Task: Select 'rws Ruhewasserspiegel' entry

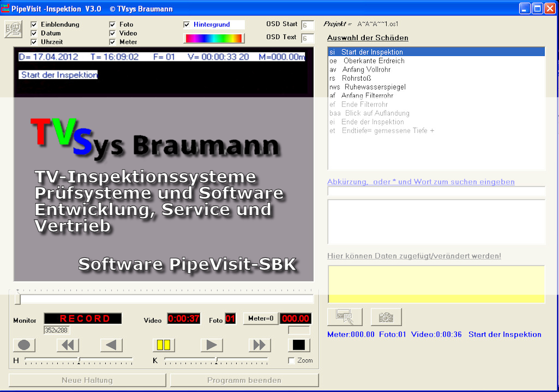Action: 436,87
